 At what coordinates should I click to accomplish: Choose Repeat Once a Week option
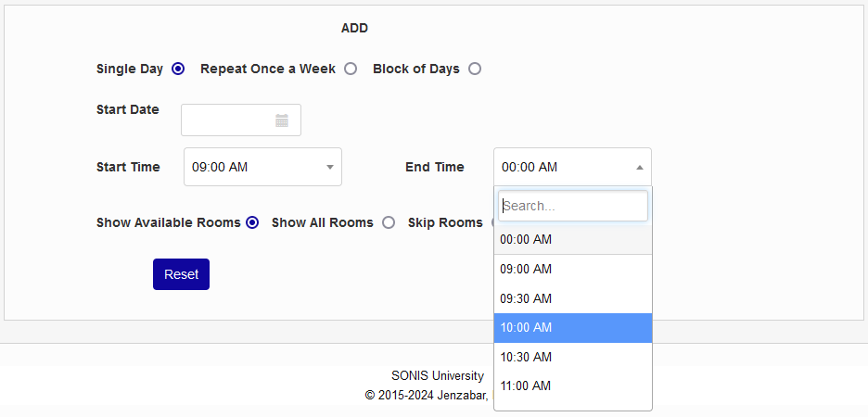pos(351,69)
